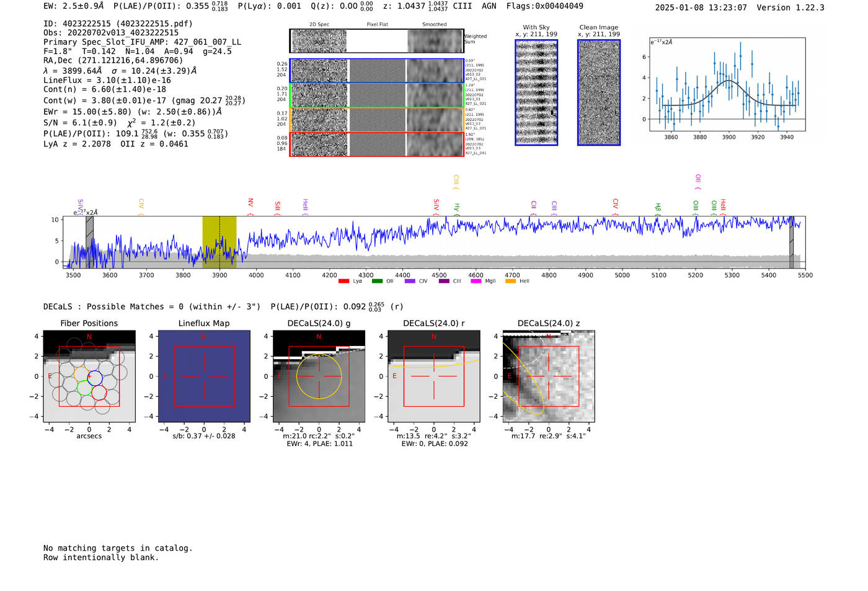Screen dimensions: 868x591
Task: Click the Hγ line marker above spectrum
Action: (x=457, y=209)
